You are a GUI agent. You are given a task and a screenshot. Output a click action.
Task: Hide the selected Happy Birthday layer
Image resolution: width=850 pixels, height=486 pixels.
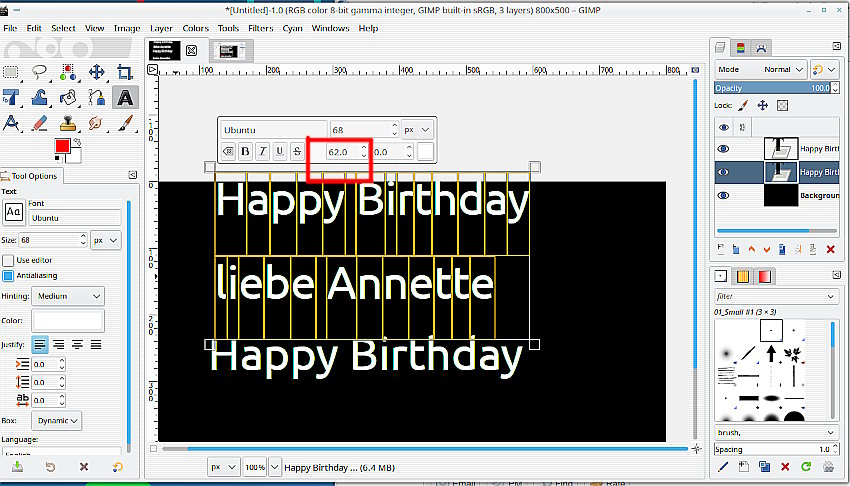[724, 172]
